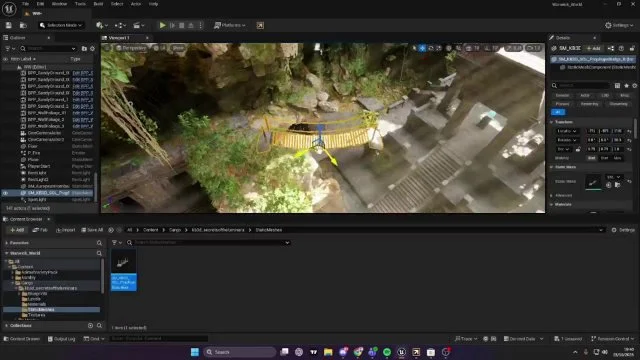
Task: Click the Unreal Engine logo
Action: coord(9,8)
